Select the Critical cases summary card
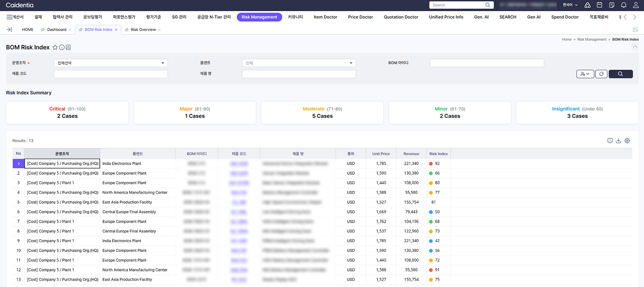The width and height of the screenshot is (644, 287). click(x=67, y=113)
